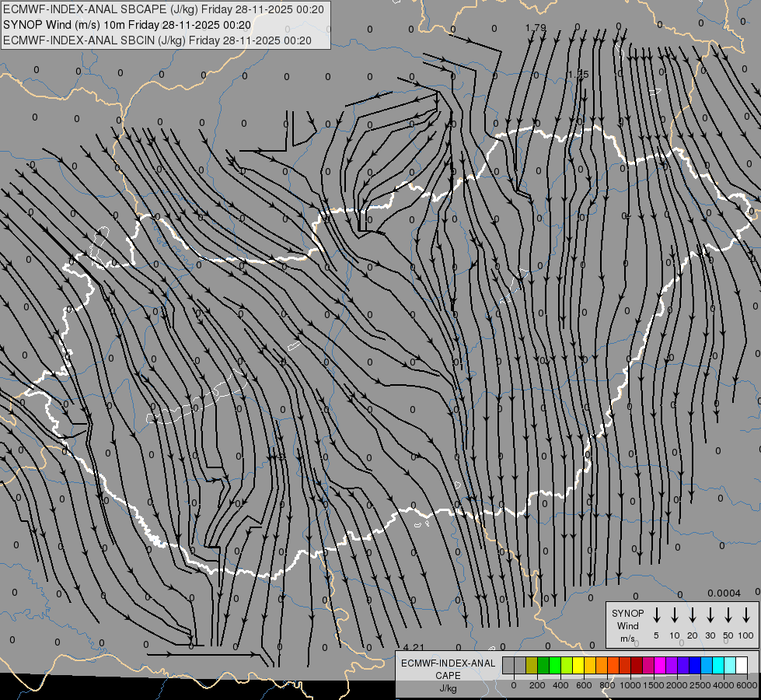Viewport: 761px width, 700px height.
Task: Click the SBCIN title line in header
Action: pyautogui.click(x=157, y=40)
